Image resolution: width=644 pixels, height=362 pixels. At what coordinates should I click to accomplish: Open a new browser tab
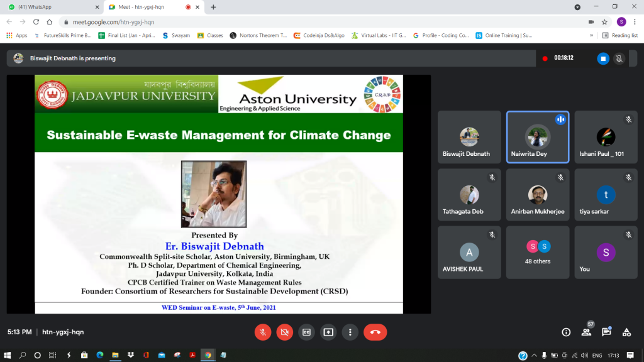213,7
